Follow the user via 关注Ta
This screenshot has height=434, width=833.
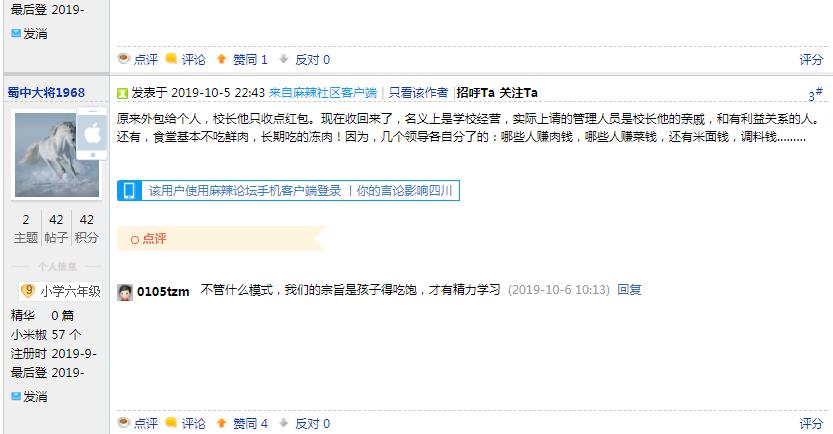tap(518, 92)
